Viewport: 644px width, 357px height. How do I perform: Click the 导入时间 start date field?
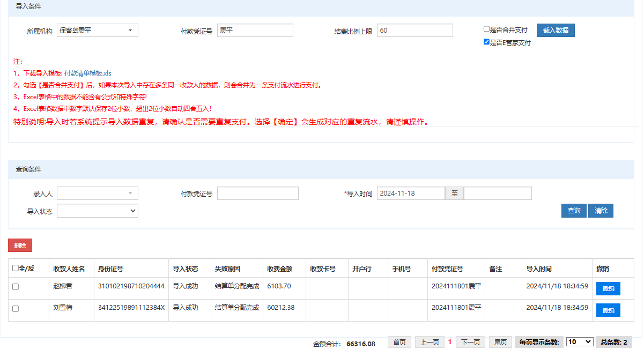(411, 194)
